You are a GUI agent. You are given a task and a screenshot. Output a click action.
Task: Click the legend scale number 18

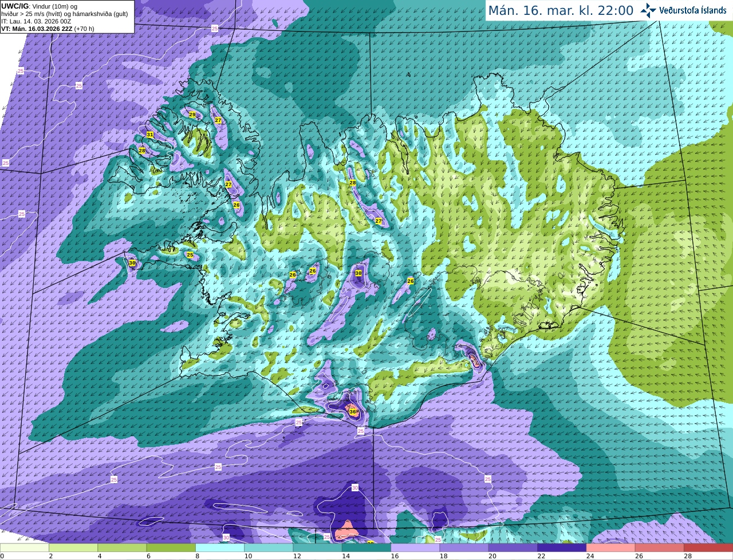443,556
